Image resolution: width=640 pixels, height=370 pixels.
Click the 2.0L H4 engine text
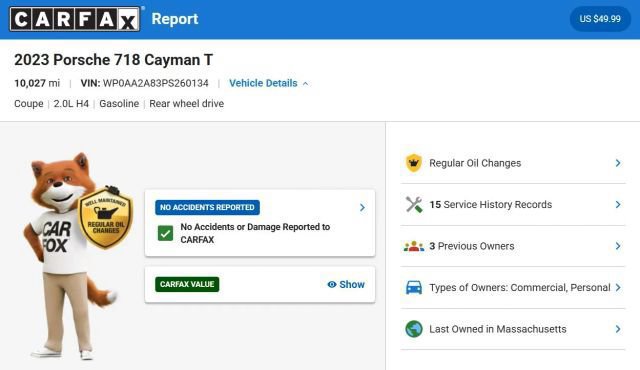click(71, 104)
